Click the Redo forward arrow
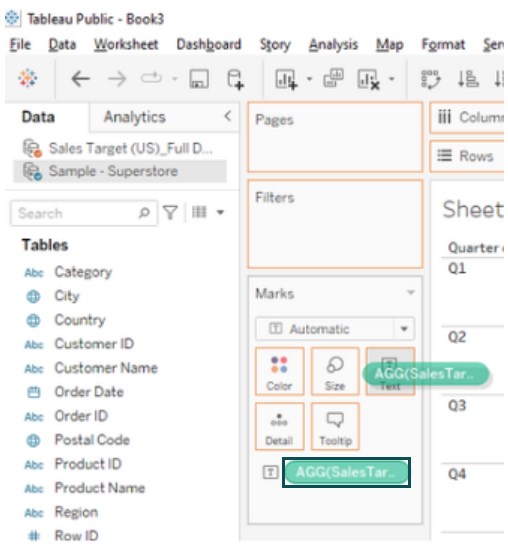This screenshot has height=556, width=508. tap(117, 79)
